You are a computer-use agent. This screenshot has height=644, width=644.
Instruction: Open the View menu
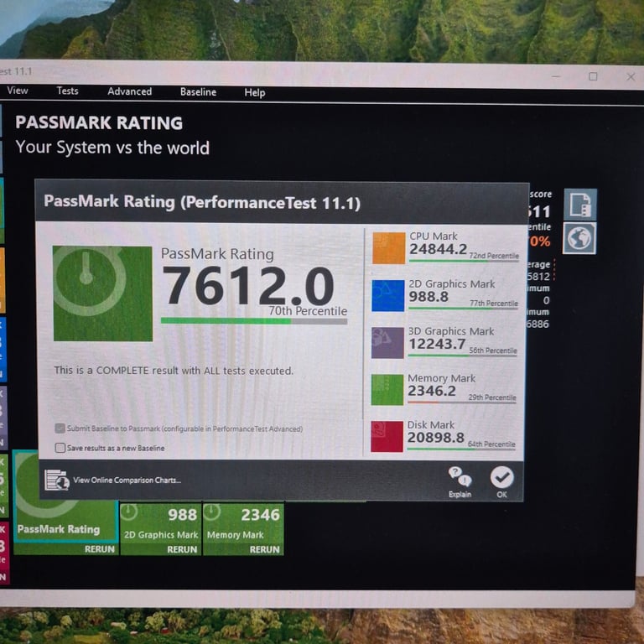pos(18,91)
